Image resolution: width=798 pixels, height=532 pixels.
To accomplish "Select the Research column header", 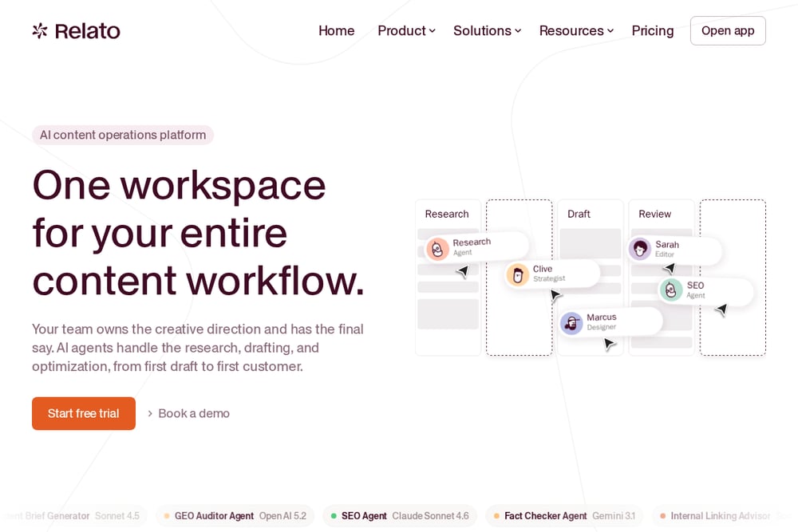I will click(x=447, y=214).
